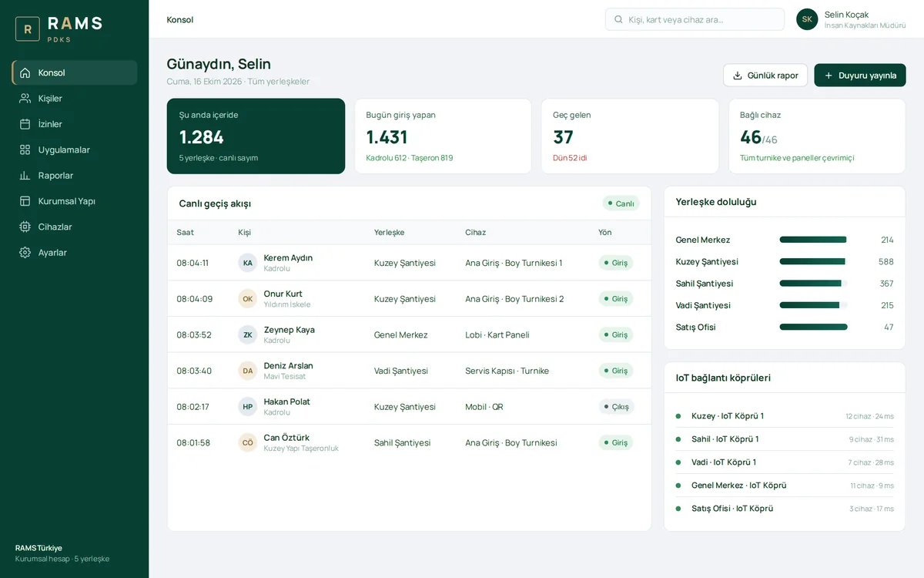Click the Giriş badge in Kerem Aydın's row
924x578 pixels.
point(616,263)
